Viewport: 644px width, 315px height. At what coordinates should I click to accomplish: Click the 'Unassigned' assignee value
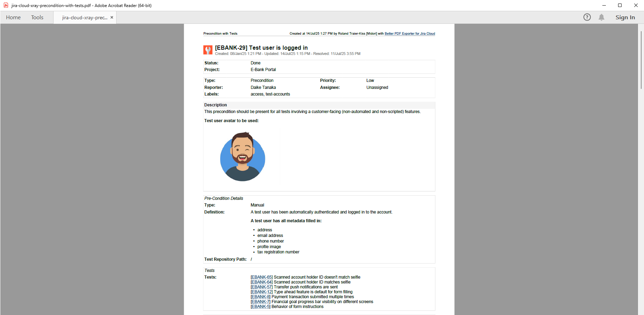point(377,87)
